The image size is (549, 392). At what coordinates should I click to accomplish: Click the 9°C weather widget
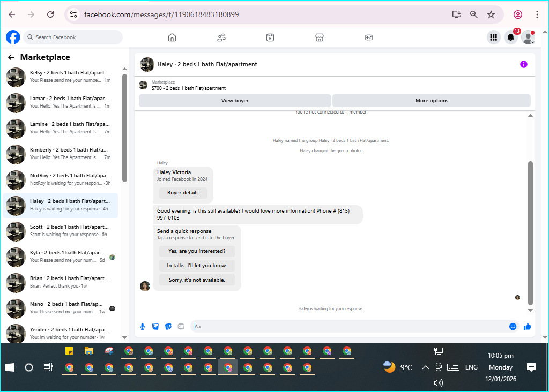(x=398, y=367)
